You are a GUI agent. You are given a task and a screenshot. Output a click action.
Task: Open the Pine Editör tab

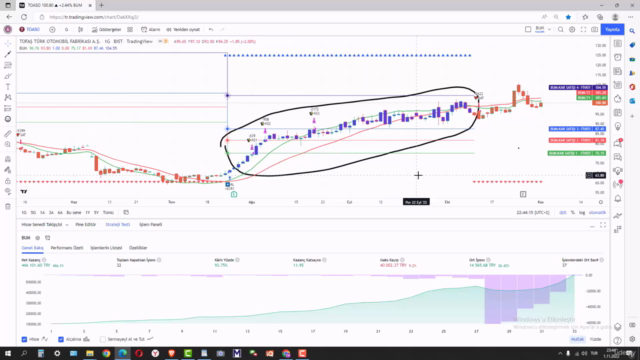(x=86, y=224)
